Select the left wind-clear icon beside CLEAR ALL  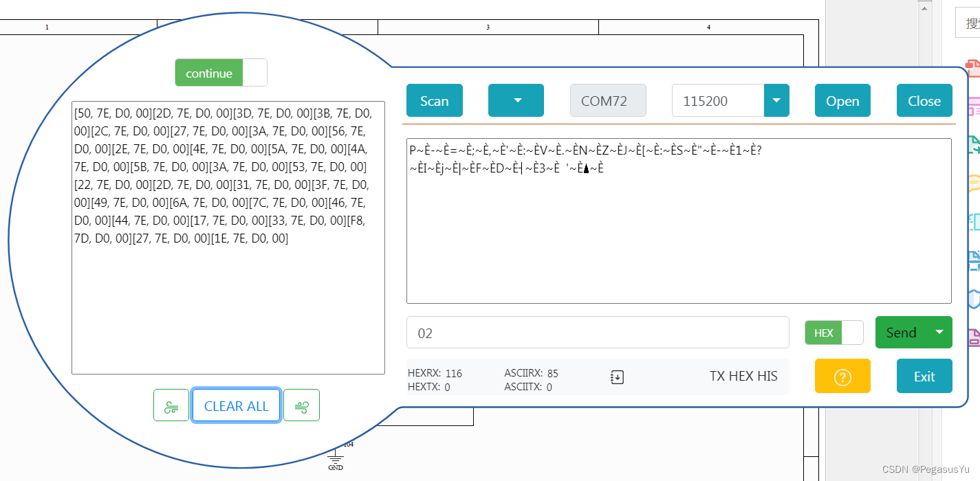tap(171, 405)
